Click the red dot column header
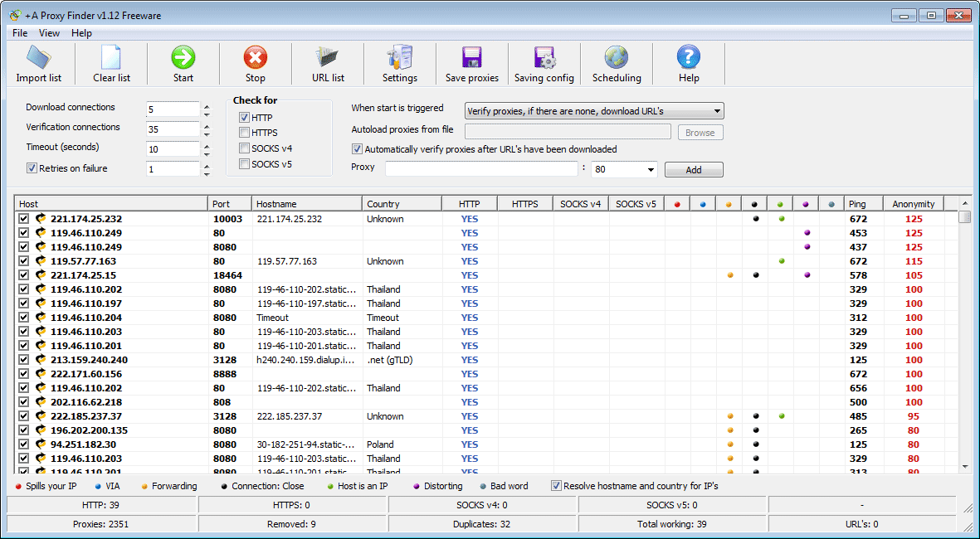The height and width of the screenshot is (539, 980). coord(677,204)
